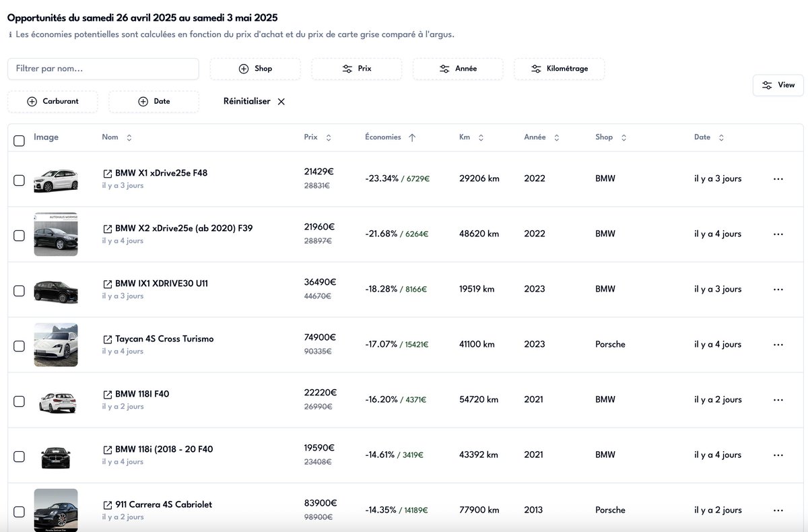
Task: Open the BMW X2 xDrive25e (ab 2020) F39 listing
Action: coord(184,228)
